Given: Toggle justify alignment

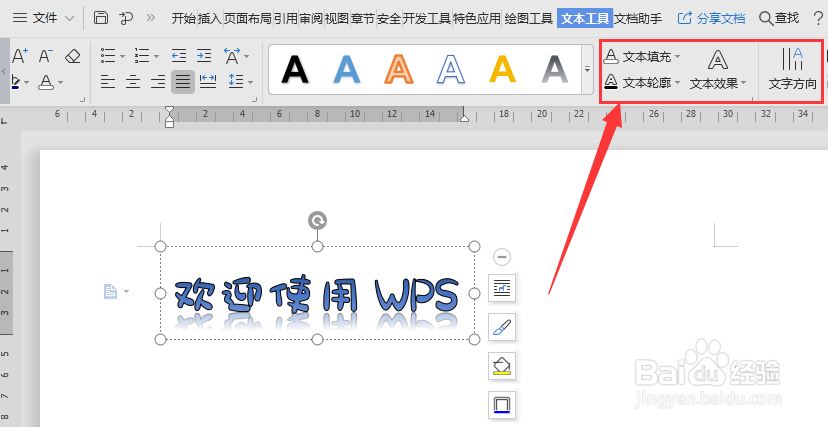Looking at the screenshot, I should (183, 82).
